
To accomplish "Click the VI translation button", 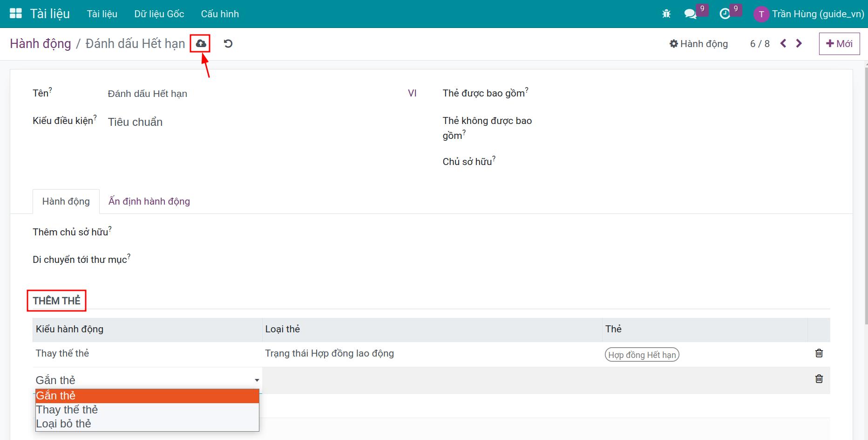I will 412,93.
